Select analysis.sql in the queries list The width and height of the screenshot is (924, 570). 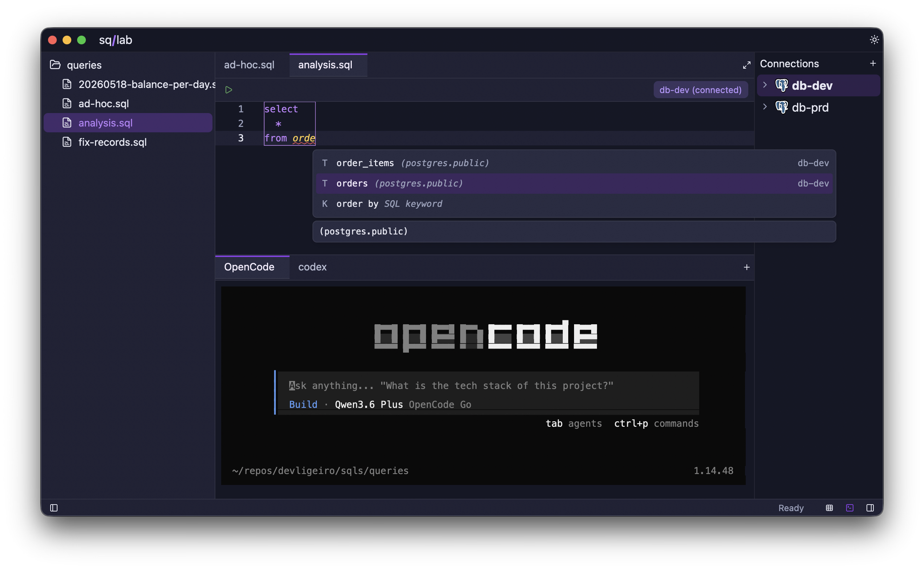click(128, 123)
